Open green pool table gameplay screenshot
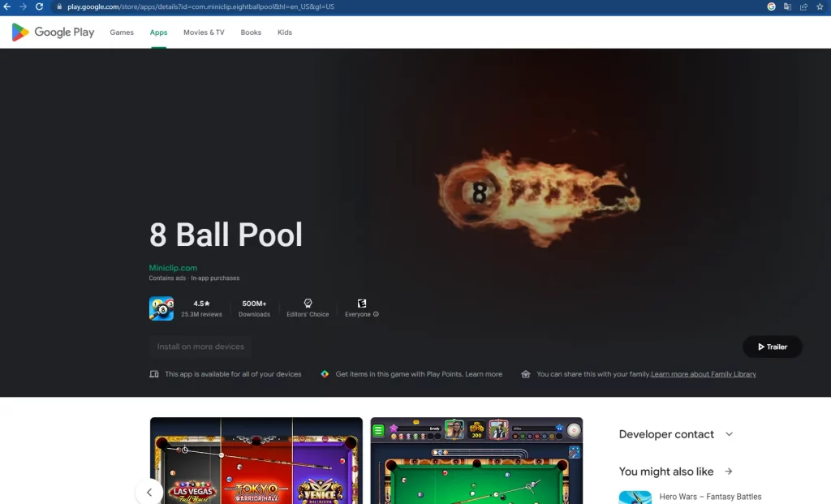This screenshot has width=831, height=504. click(x=476, y=460)
